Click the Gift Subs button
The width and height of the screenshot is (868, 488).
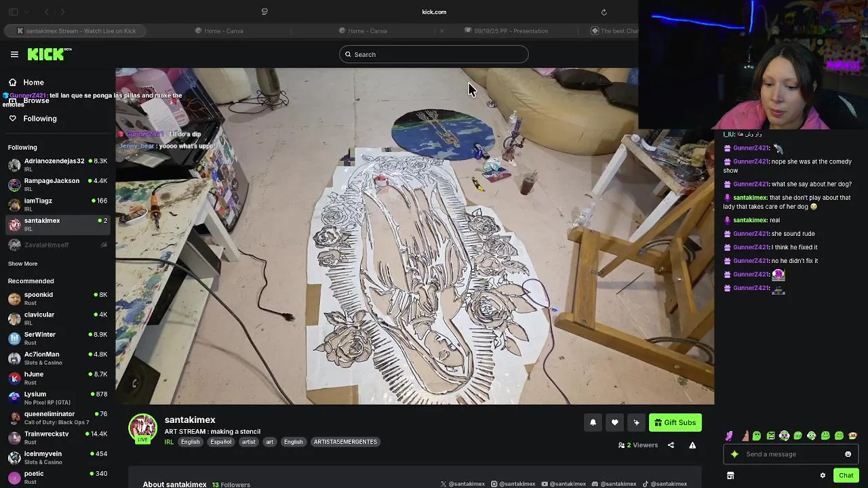click(675, 422)
